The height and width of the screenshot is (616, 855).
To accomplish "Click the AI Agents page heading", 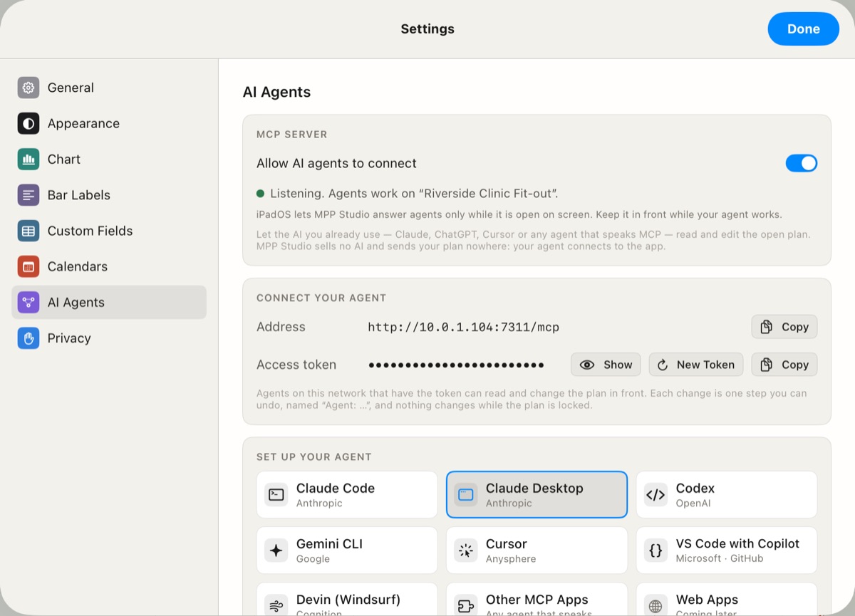I will tap(276, 92).
